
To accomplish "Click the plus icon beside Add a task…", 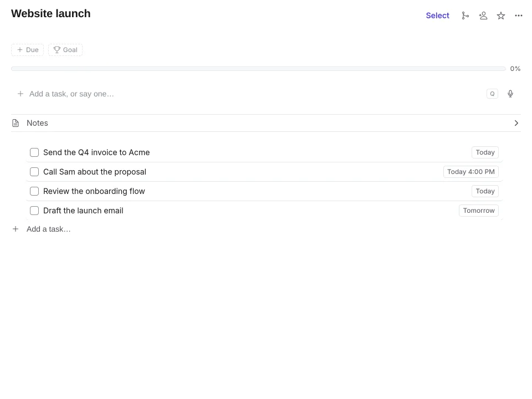I will pos(16,229).
